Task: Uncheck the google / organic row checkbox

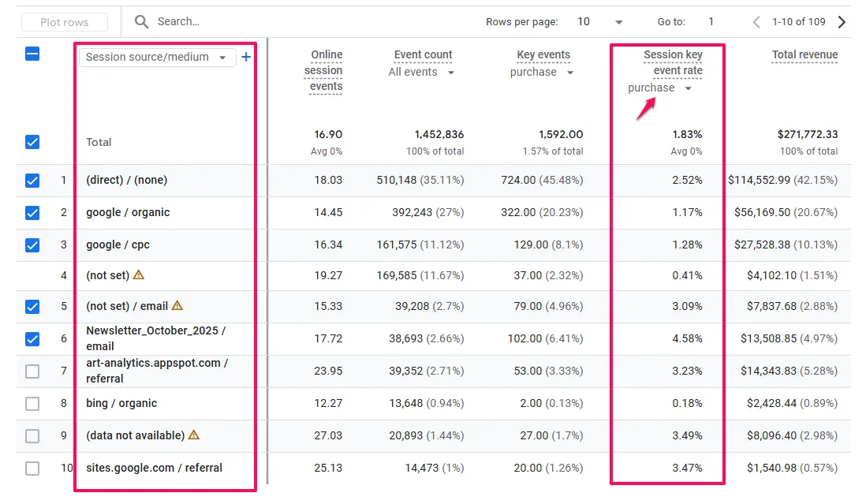Action: coord(32,213)
